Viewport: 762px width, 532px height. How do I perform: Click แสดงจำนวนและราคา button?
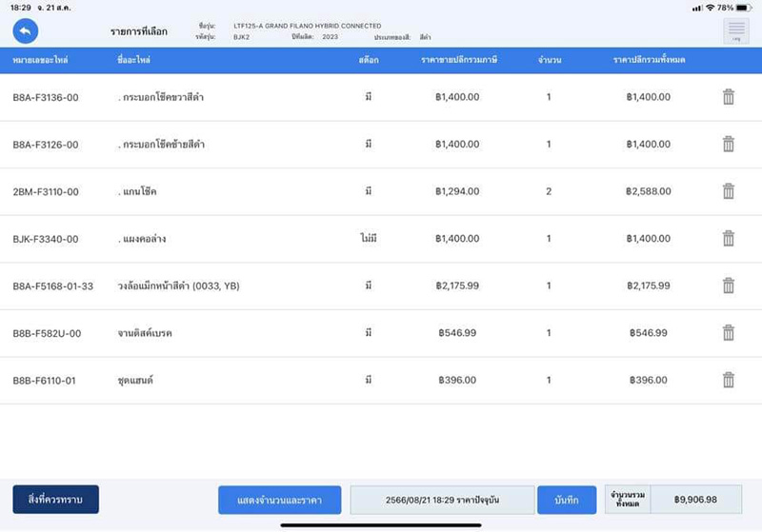pyautogui.click(x=279, y=500)
